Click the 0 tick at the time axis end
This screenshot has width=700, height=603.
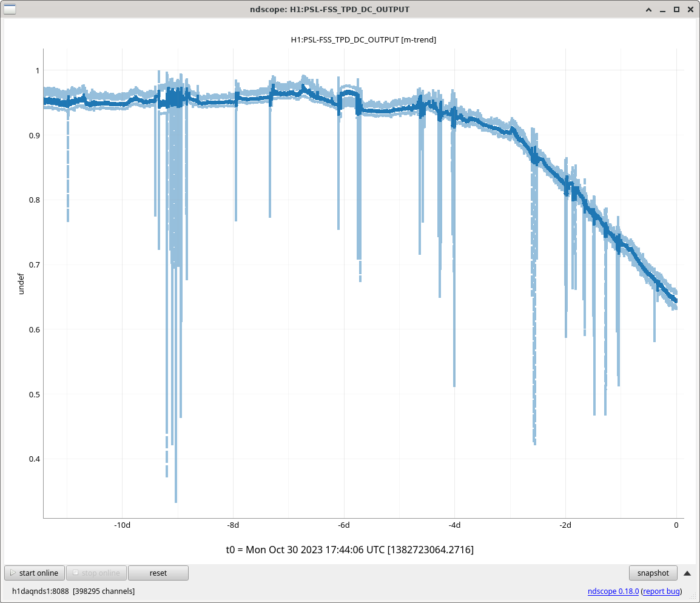(676, 525)
